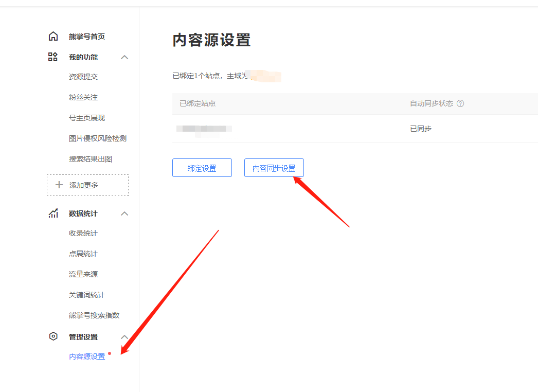Click the 内容同步设置 button
Image resolution: width=538 pixels, height=392 pixels.
coord(274,168)
